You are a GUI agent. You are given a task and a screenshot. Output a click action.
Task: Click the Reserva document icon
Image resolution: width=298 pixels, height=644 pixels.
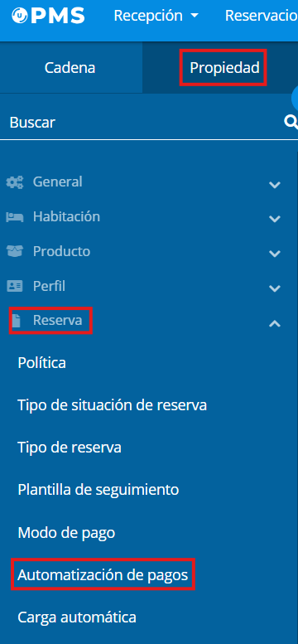[x=16, y=321]
